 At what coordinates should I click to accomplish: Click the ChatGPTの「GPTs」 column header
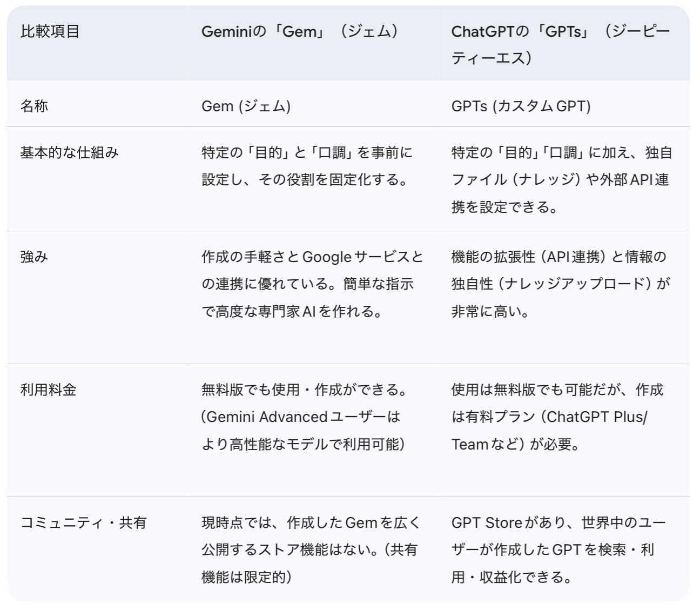[x=560, y=44]
